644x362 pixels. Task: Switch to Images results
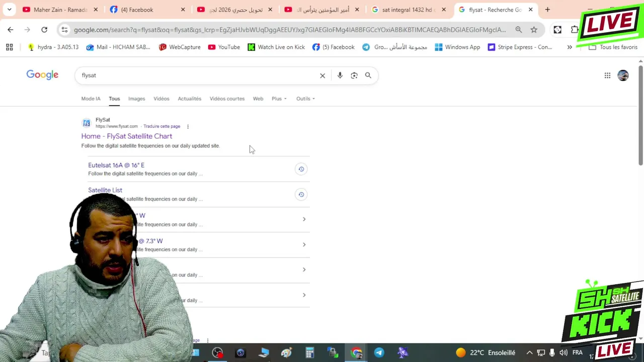[136, 99]
